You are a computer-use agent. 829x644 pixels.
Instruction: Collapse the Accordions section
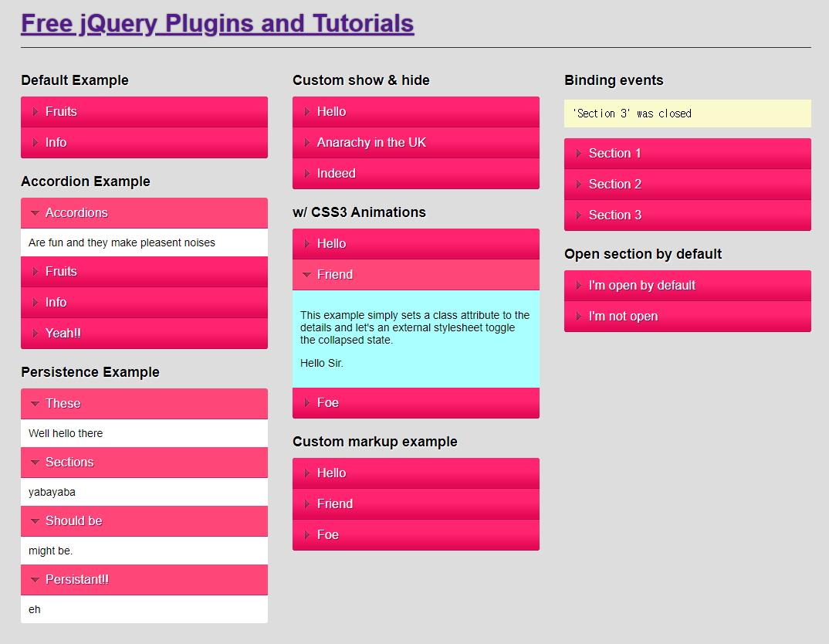click(x=144, y=213)
